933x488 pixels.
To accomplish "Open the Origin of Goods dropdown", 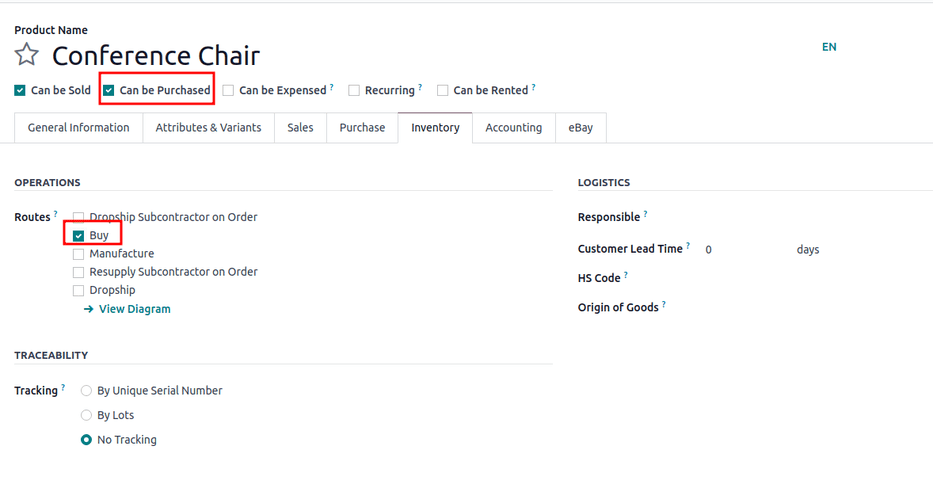I will click(x=780, y=308).
